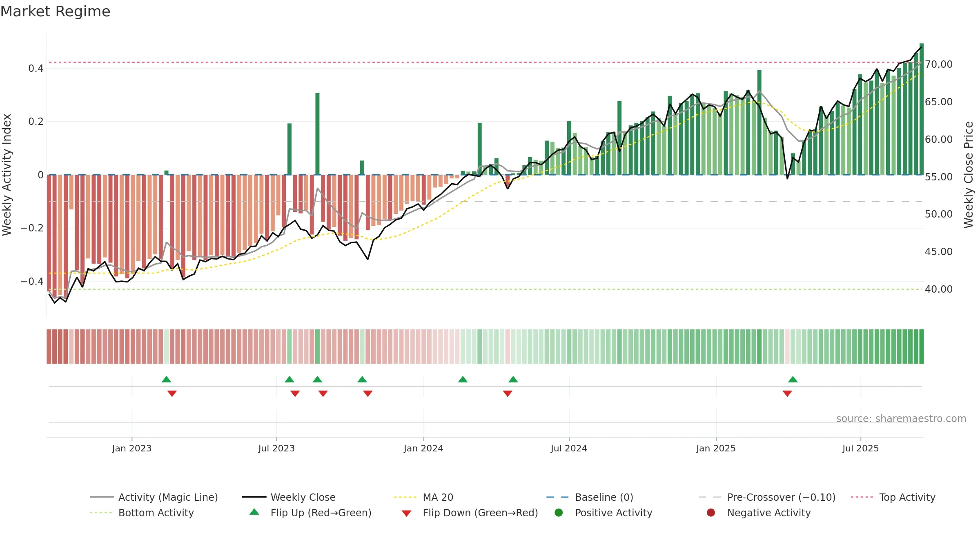
Task: Select last Flip Down triangle before Jan 2024
Action: tap(368, 393)
